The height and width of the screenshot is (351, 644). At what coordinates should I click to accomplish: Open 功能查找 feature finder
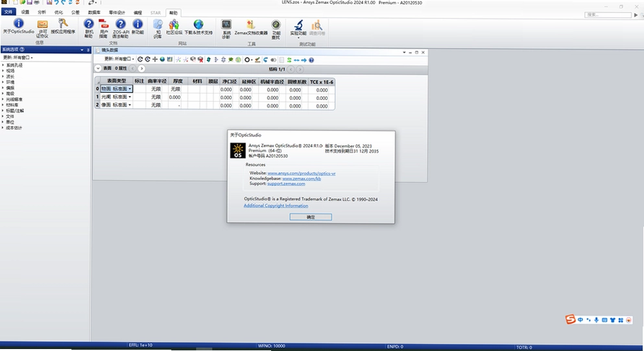coord(276,29)
